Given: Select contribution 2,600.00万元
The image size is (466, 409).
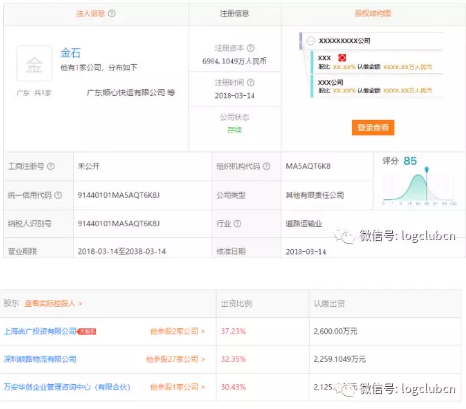Looking at the screenshot, I should click(x=335, y=331).
